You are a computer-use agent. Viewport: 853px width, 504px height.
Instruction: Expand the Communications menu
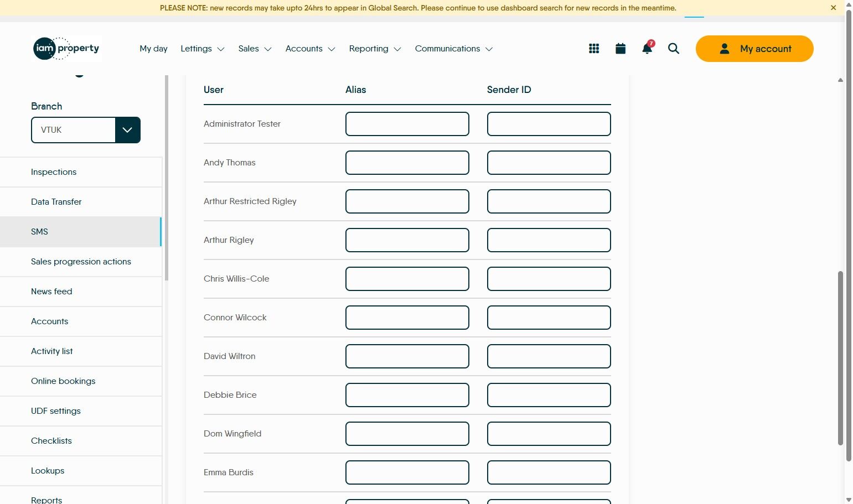[454, 49]
